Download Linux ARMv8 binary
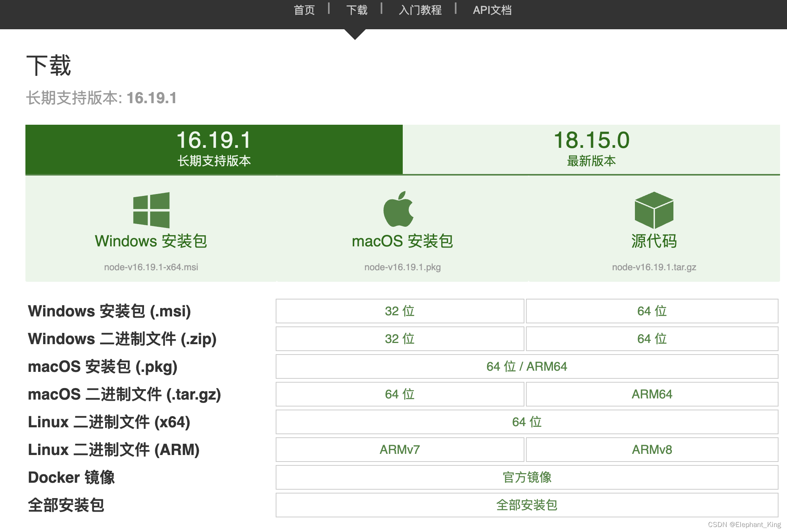 [x=652, y=450]
